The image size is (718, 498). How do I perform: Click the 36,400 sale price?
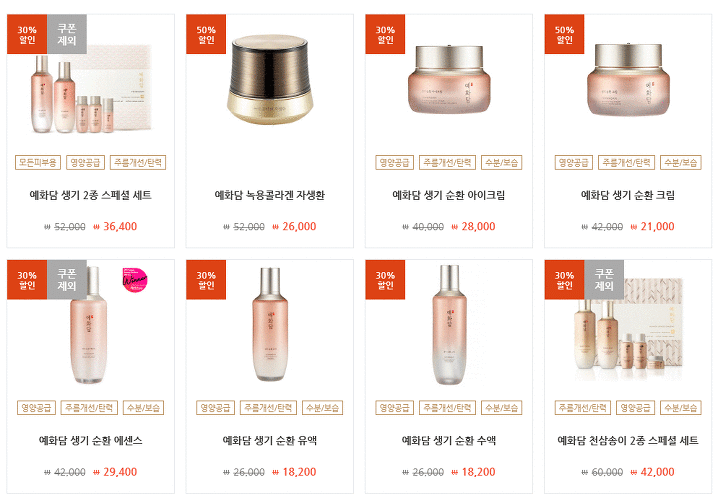120,226
